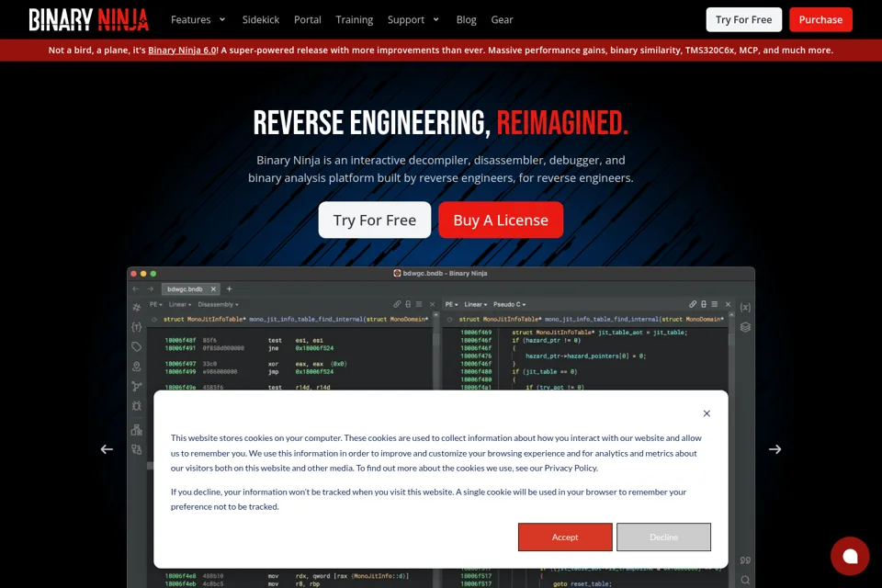Open the Symbols sidebar icon at the top left
This screenshot has width=882, height=588.
click(x=137, y=307)
